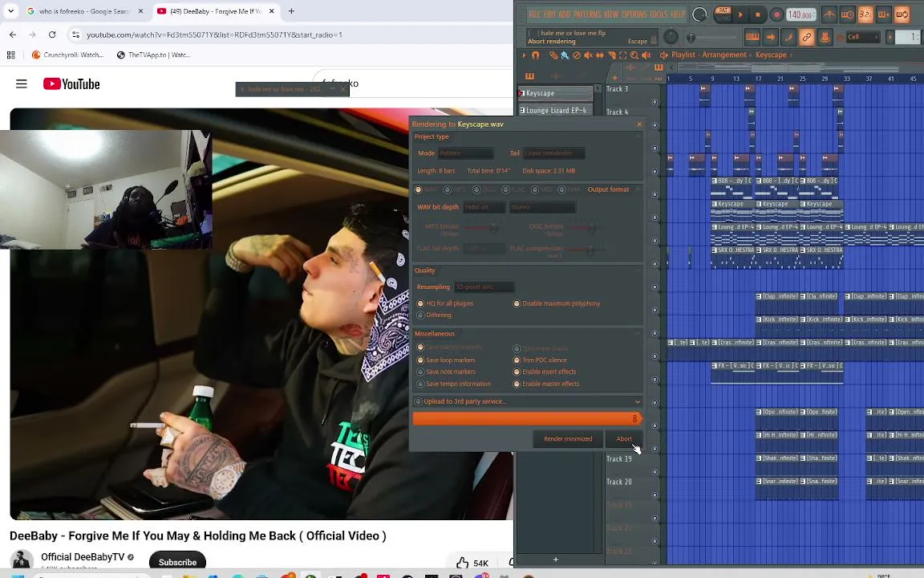Click the Abort button

(624, 439)
